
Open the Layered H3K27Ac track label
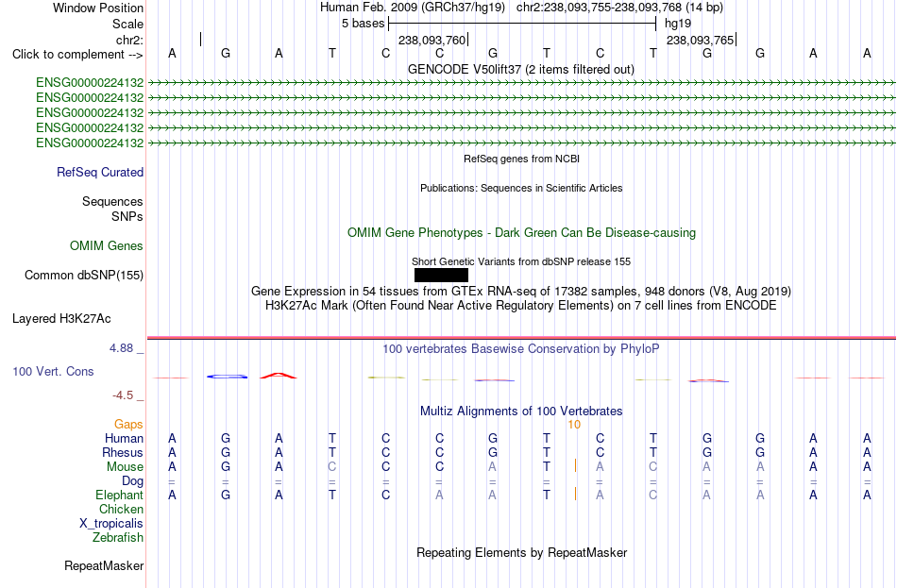61,319
